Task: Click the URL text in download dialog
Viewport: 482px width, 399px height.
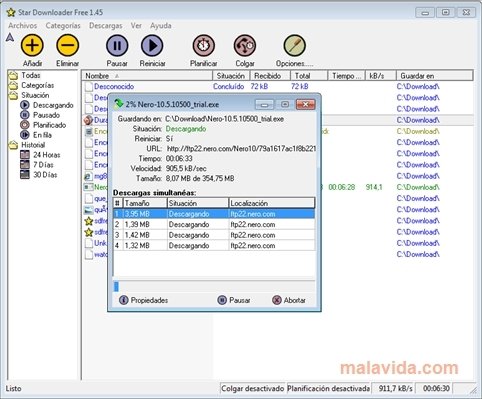Action: coord(241,149)
